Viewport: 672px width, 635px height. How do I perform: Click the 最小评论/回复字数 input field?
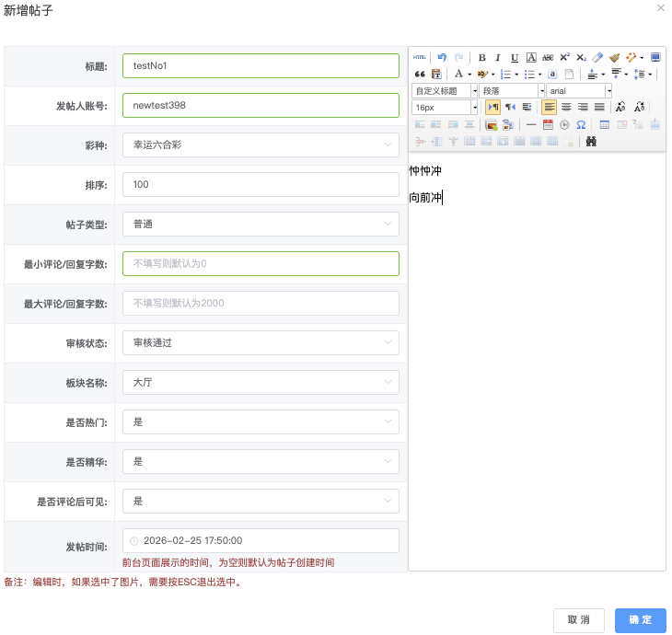click(x=261, y=263)
